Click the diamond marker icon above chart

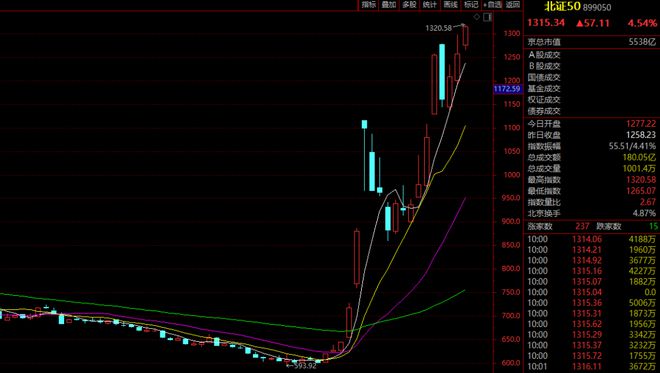tap(477, 17)
